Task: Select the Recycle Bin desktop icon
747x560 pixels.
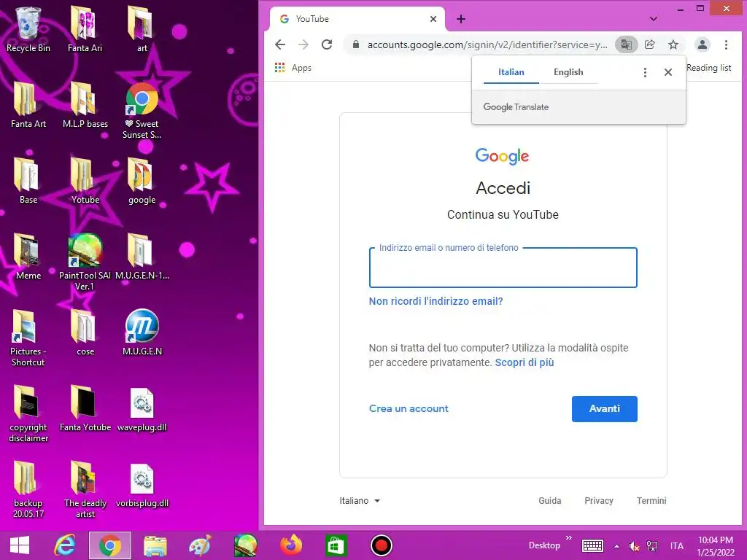Action: [28, 29]
